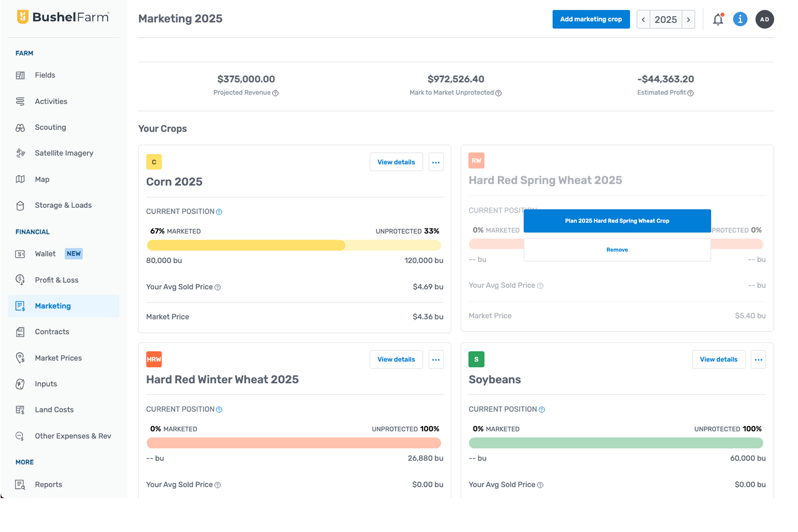Open the notifications bell icon
This screenshot has height=532, width=798.
point(718,19)
